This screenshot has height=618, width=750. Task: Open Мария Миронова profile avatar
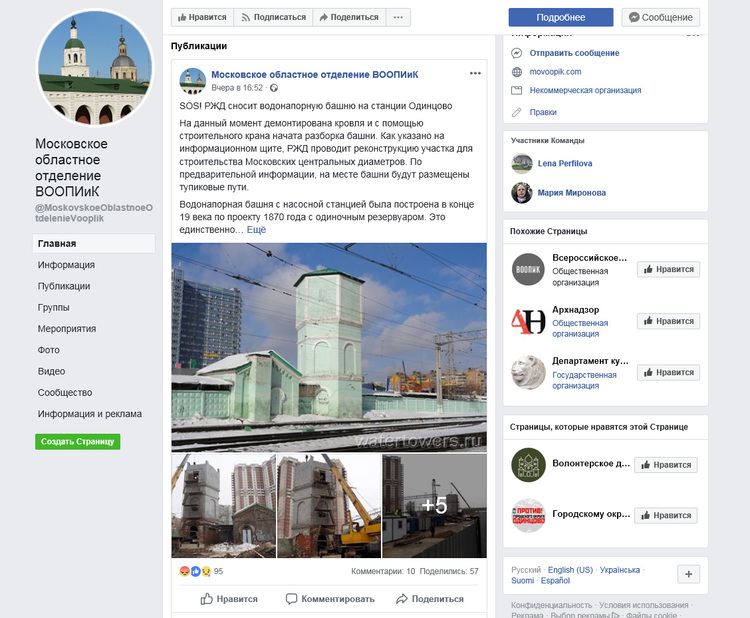tap(522, 193)
